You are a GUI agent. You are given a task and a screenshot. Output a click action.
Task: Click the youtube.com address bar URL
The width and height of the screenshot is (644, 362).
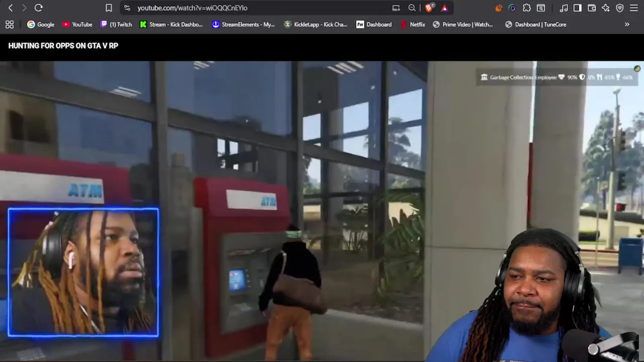point(192,8)
